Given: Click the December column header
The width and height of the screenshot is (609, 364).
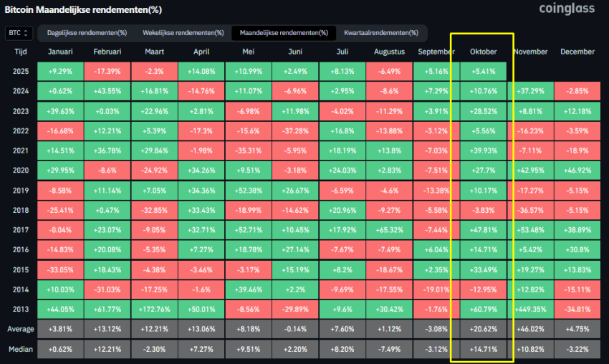Looking at the screenshot, I should (577, 52).
